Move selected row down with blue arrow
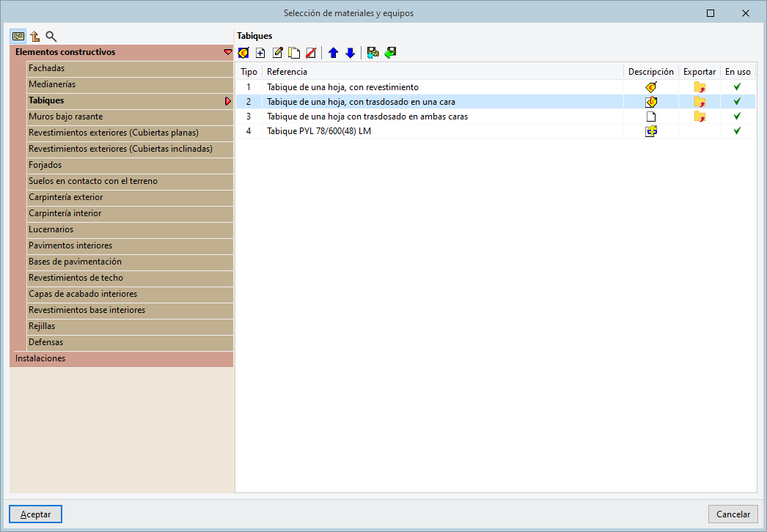The width and height of the screenshot is (767, 532). [351, 53]
